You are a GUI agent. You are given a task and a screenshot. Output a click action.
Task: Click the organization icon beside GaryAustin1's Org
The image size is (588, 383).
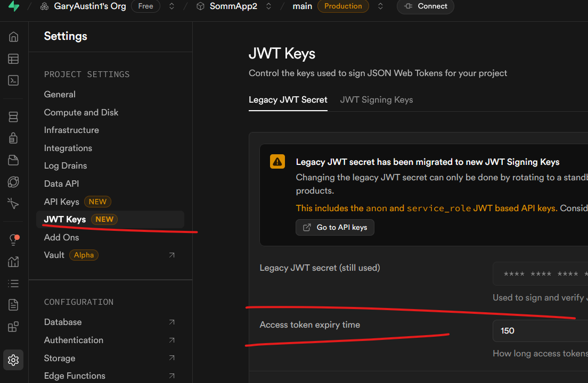(45, 6)
